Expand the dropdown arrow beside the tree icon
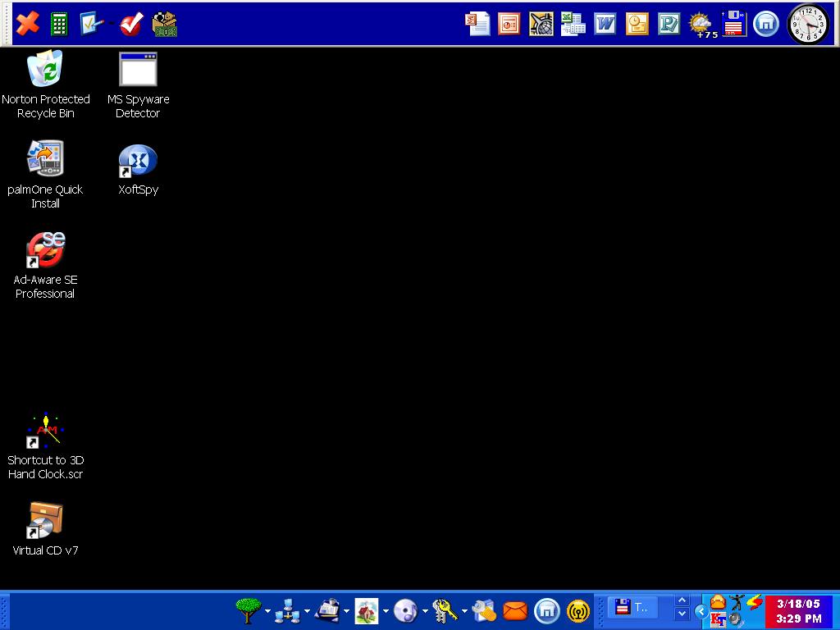Viewport: 840px width, 630px height. pos(267,611)
